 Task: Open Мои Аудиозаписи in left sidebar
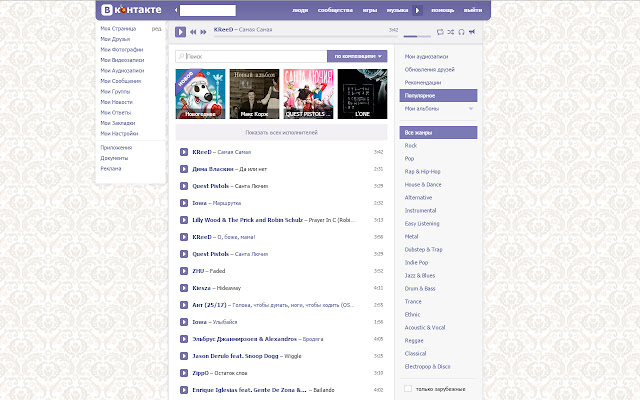click(122, 71)
